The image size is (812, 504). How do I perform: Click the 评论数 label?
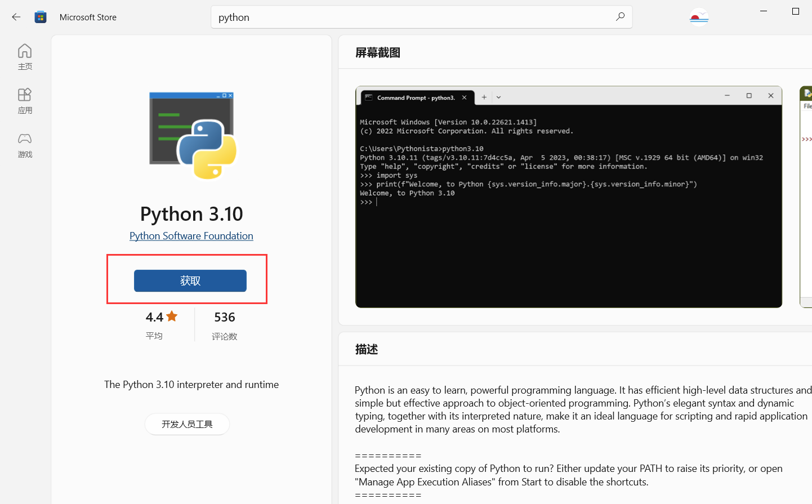click(225, 336)
